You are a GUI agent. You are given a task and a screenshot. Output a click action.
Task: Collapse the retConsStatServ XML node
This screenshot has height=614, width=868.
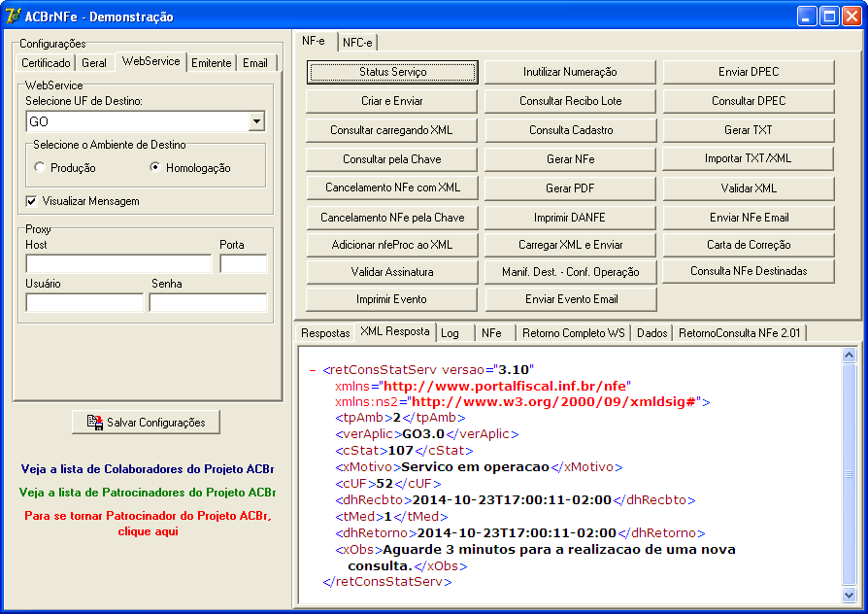313,369
